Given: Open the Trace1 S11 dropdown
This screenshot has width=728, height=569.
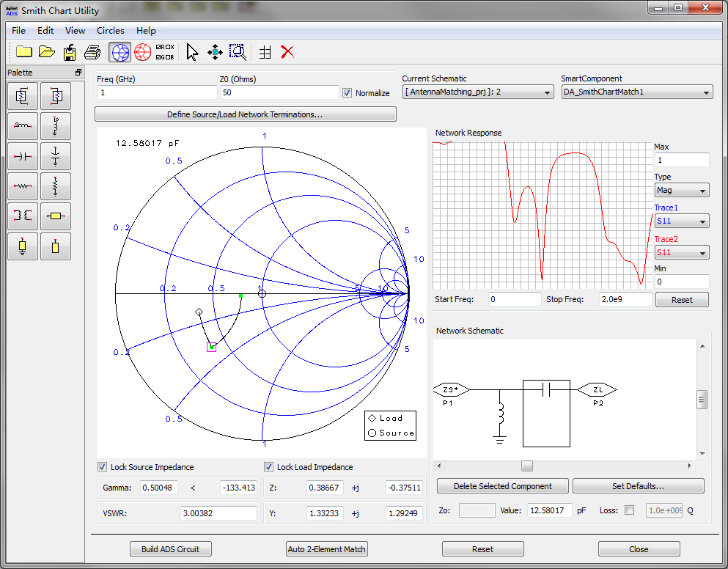Looking at the screenshot, I should click(x=682, y=221).
